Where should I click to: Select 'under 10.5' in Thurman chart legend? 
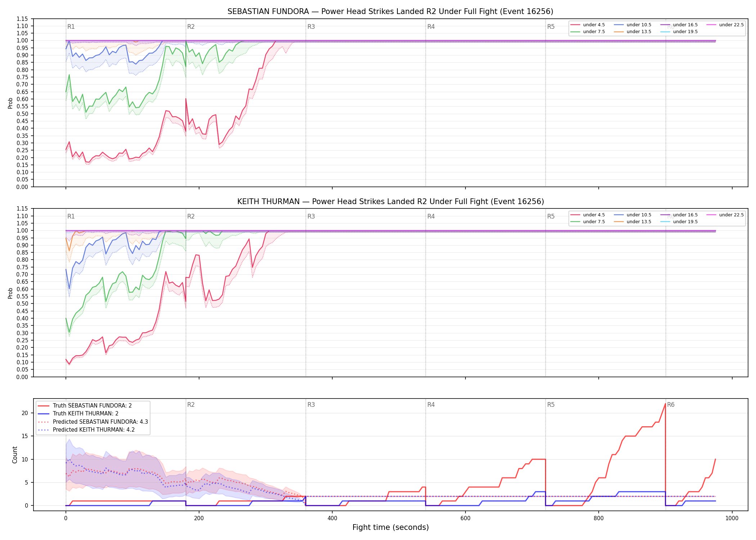[633, 215]
